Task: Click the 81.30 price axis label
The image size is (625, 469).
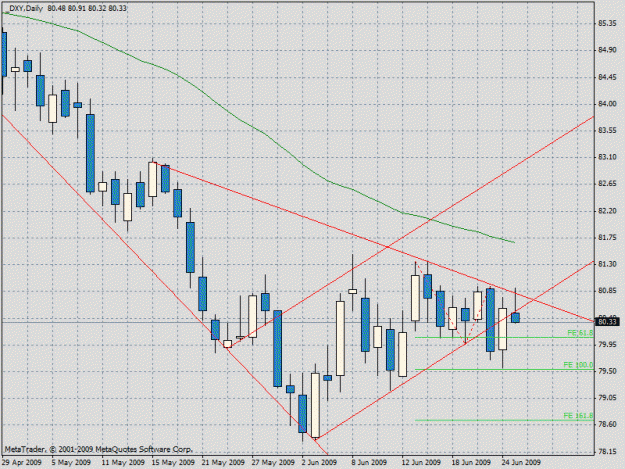Action: pyautogui.click(x=607, y=264)
